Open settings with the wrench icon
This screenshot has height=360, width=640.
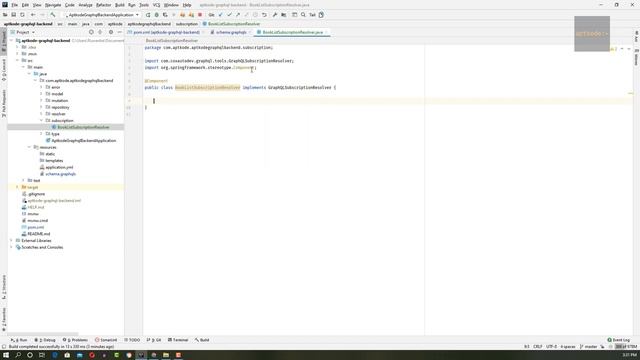point(275,15)
